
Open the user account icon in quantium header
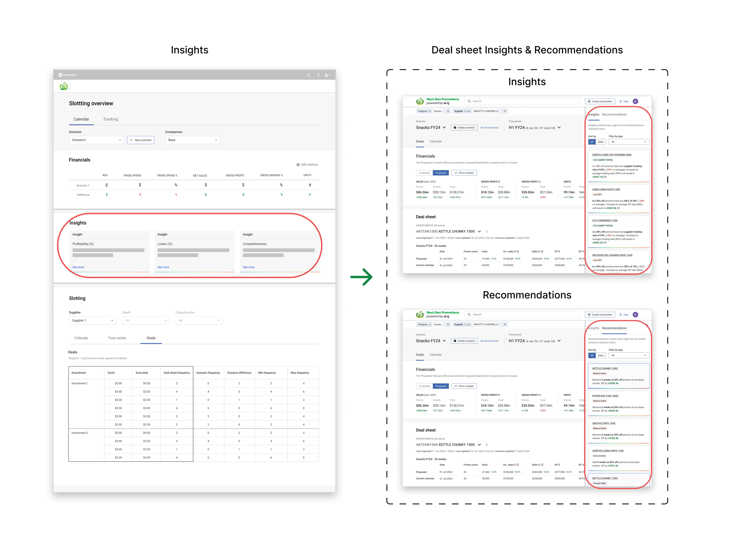point(327,75)
